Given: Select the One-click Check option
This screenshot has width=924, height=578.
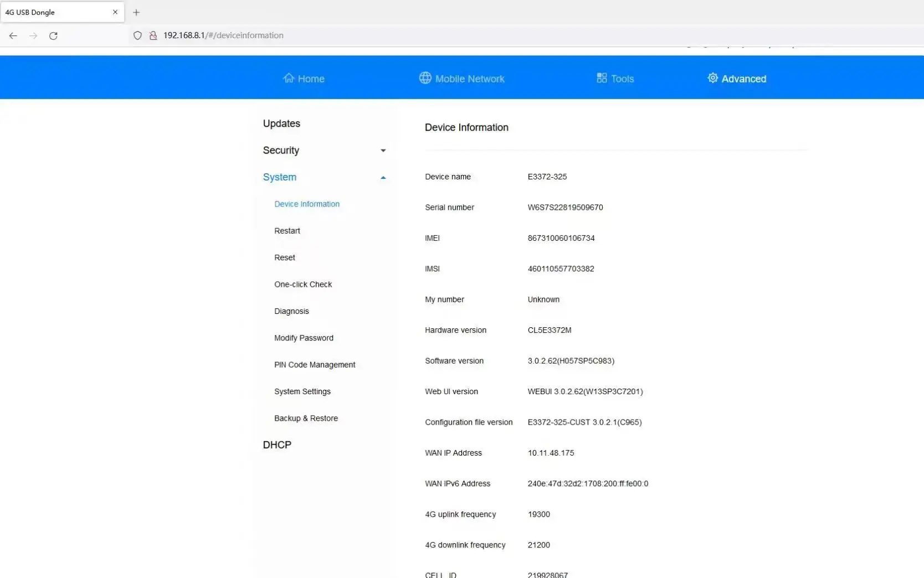Looking at the screenshot, I should click(x=303, y=285).
